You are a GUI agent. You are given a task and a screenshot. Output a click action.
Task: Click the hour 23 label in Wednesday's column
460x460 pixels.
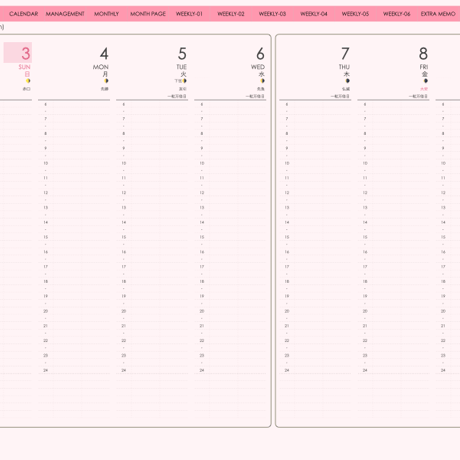[x=202, y=356]
